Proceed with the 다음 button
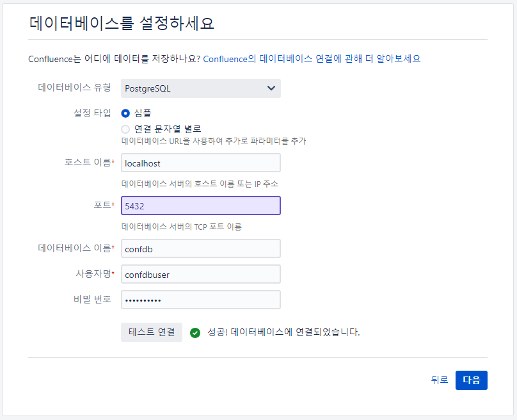Screen dimensions: 517x420 [x=472, y=380]
